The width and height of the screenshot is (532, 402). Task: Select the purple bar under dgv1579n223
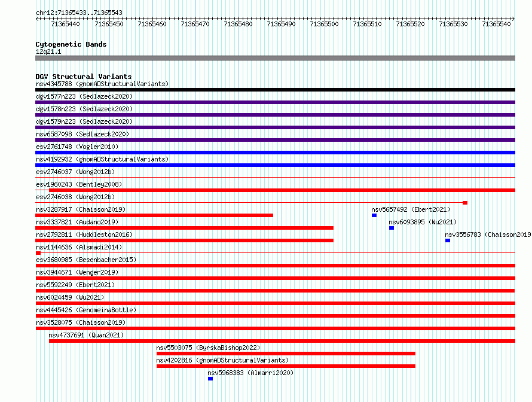275,127
